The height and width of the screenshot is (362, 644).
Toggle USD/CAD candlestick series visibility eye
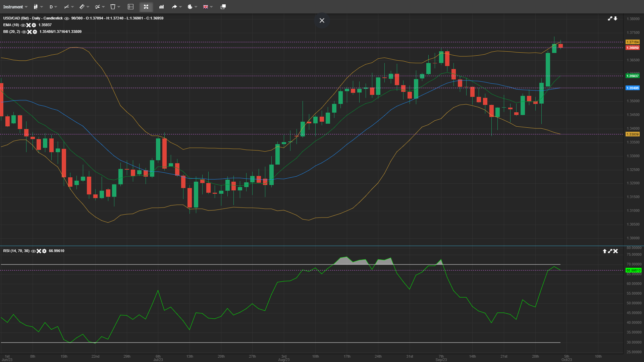(66, 18)
